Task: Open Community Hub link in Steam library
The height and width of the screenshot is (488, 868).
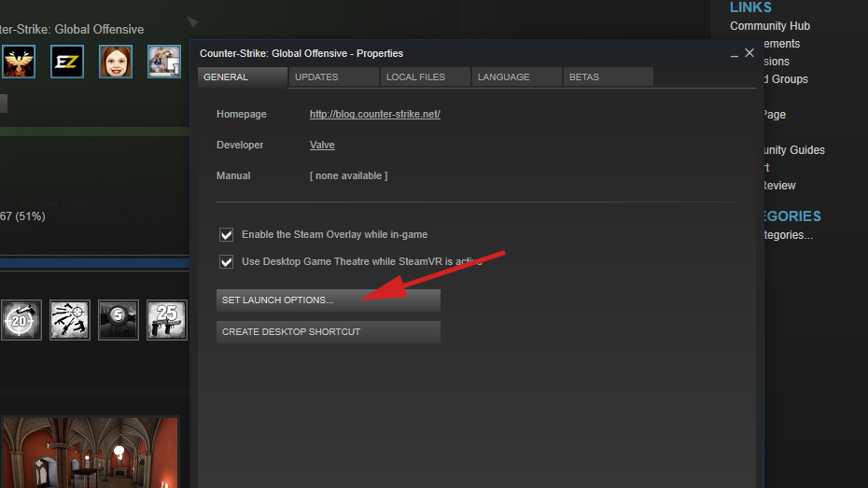Action: (x=769, y=26)
